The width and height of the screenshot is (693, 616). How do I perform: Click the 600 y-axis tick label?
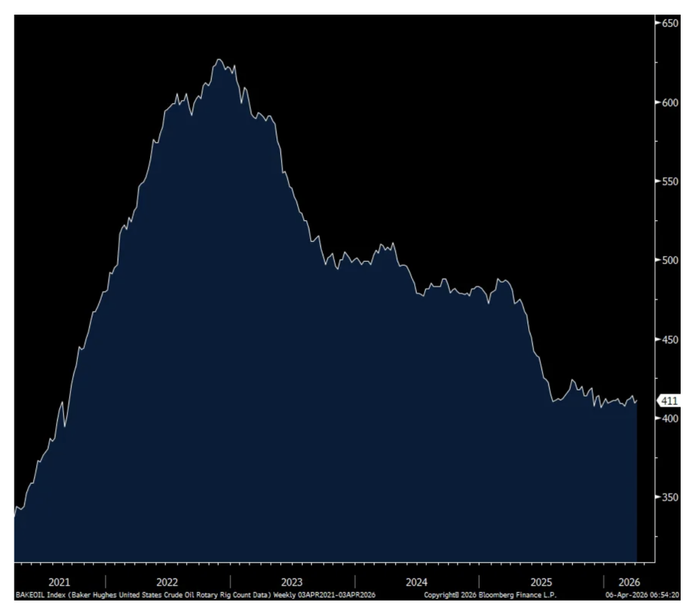670,102
